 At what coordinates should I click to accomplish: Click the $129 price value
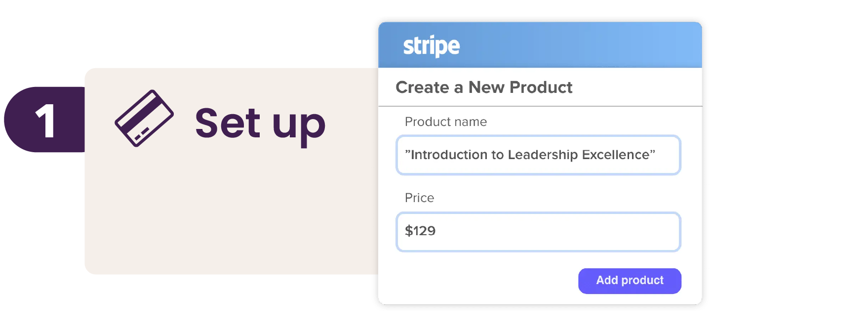pyautogui.click(x=420, y=231)
